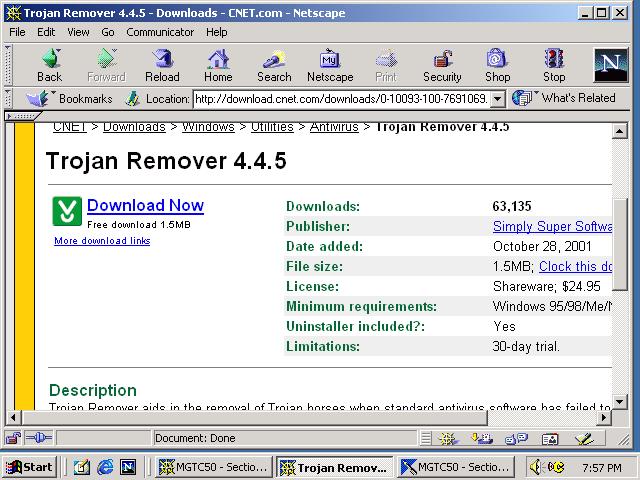The image size is (640, 480).
Task: Click horizontal scrollbar left arrow
Action: 13,418
